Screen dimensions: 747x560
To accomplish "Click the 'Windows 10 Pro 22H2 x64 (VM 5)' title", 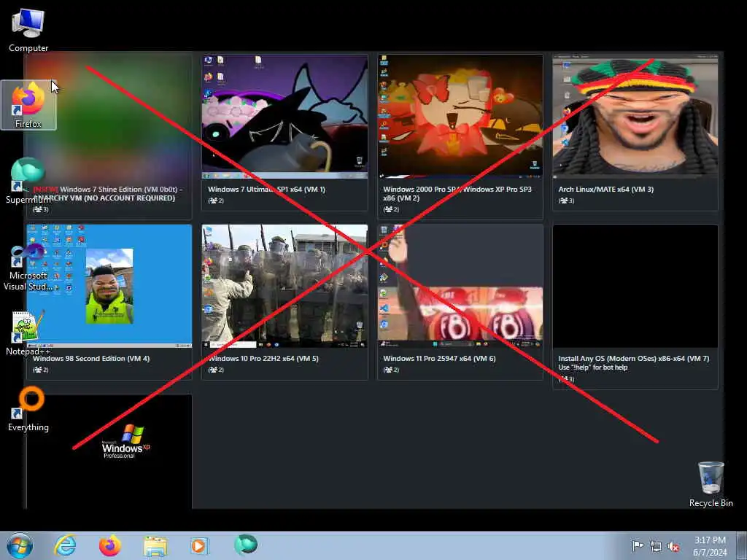I will (263, 358).
